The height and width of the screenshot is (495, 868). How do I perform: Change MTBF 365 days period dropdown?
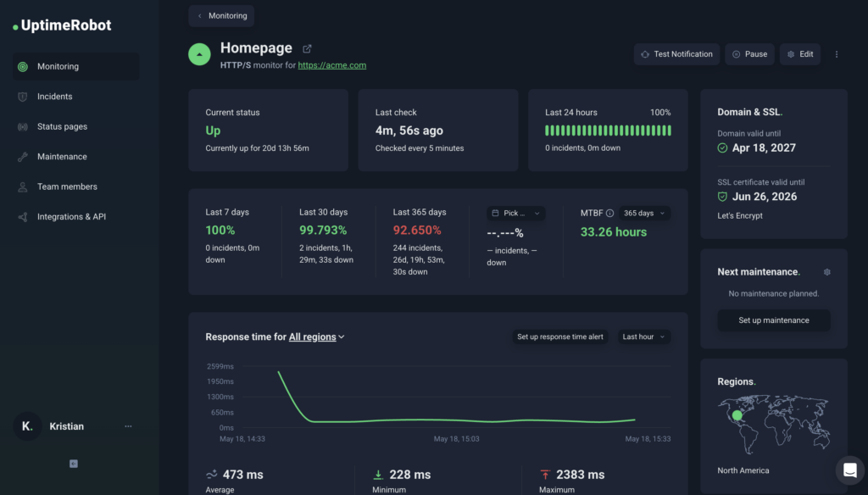[x=644, y=213]
